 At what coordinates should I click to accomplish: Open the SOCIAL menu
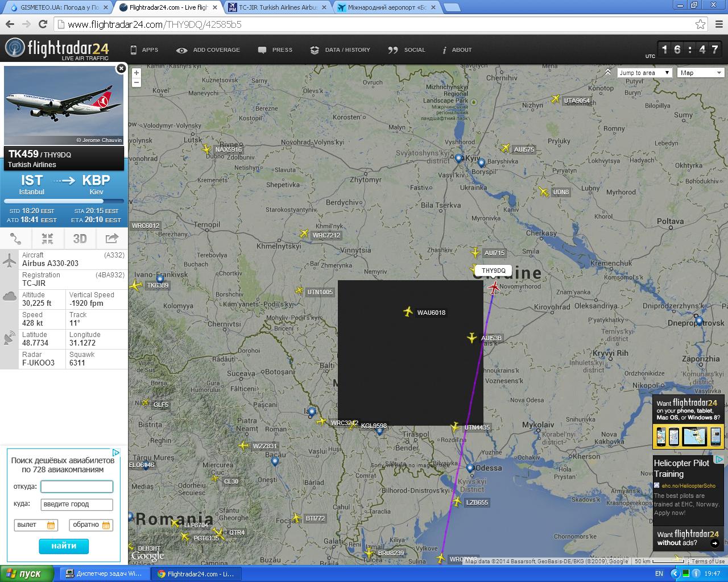[x=407, y=50]
